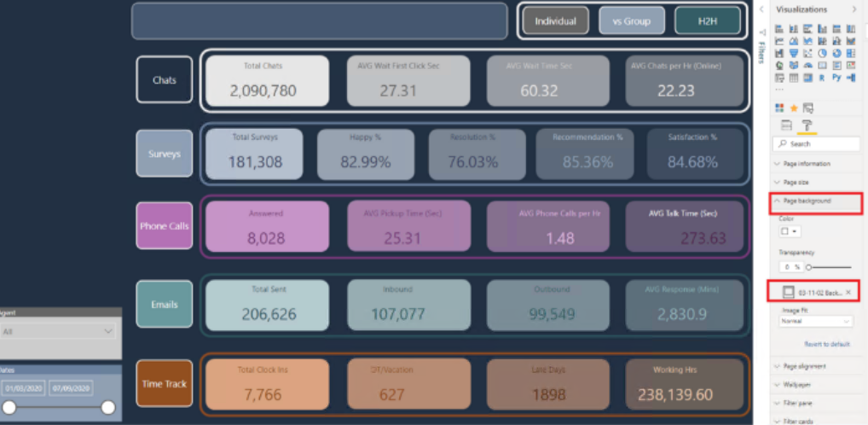Expand the Page information section

(x=818, y=164)
